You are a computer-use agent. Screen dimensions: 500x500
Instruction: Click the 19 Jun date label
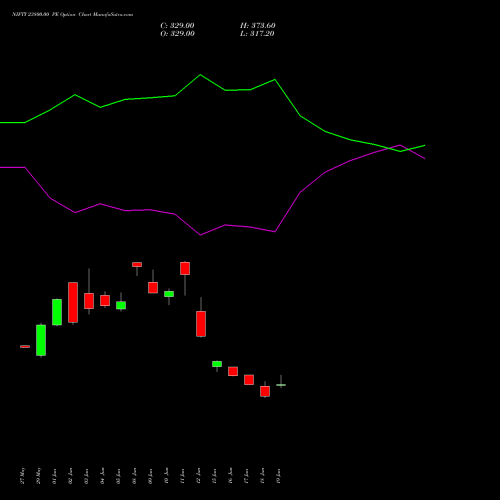pyautogui.click(x=279, y=476)
